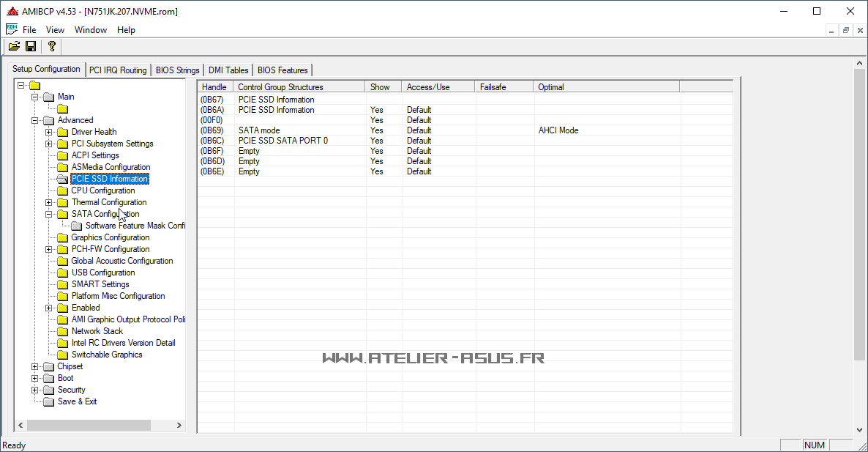The height and width of the screenshot is (452, 868).
Task: Click the USB Configuration folder icon
Action: [62, 273]
